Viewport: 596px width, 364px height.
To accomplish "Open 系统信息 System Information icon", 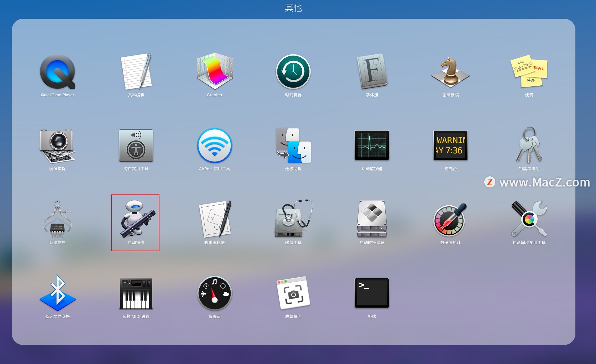I will click(57, 219).
